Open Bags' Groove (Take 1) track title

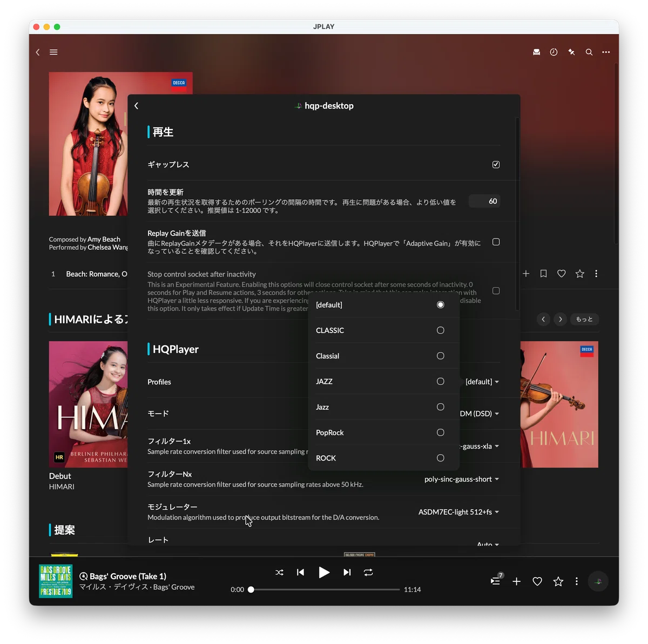pos(128,576)
